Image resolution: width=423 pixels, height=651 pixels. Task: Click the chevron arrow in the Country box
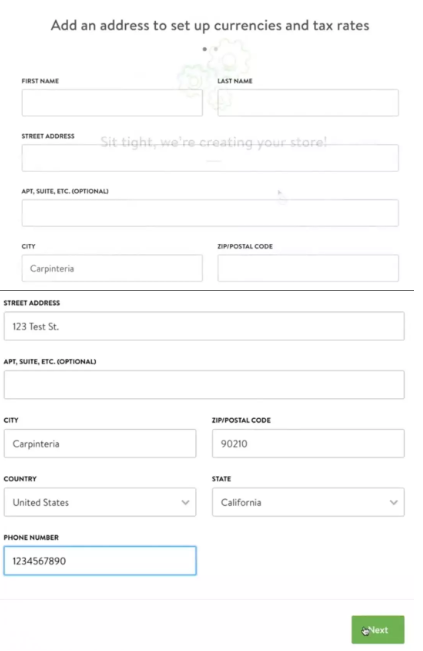point(186,502)
